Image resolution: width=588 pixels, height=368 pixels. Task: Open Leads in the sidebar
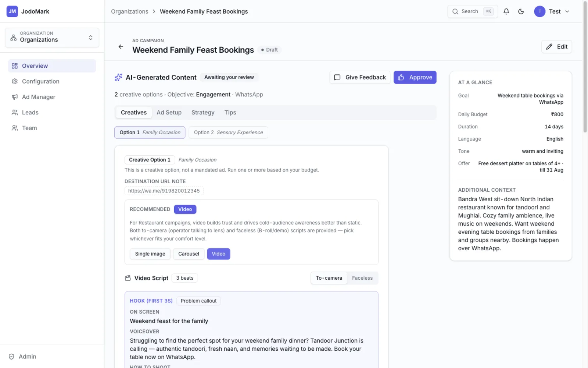tap(52, 113)
